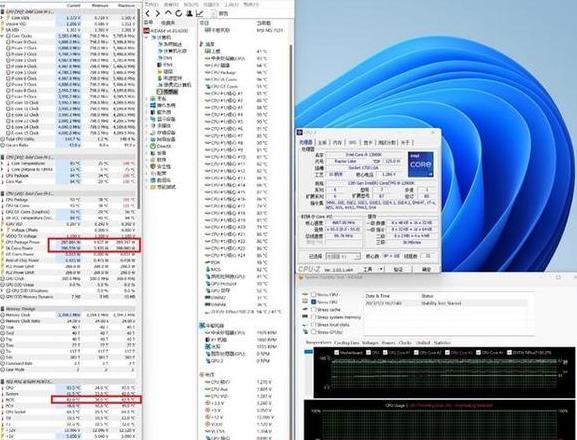Image resolution: width=577 pixels, height=440 pixels.
Task: Refresh the AIDA64 page
Action: click(178, 14)
